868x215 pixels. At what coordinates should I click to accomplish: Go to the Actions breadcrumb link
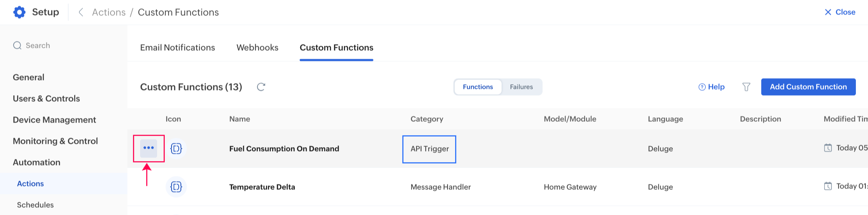click(109, 12)
